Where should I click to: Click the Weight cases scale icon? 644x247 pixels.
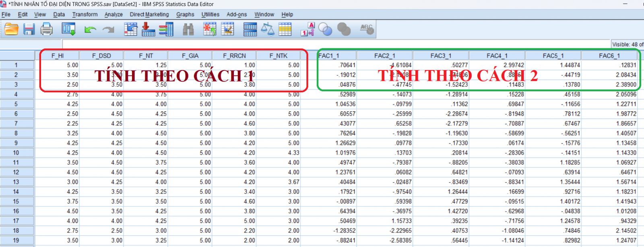click(x=268, y=29)
